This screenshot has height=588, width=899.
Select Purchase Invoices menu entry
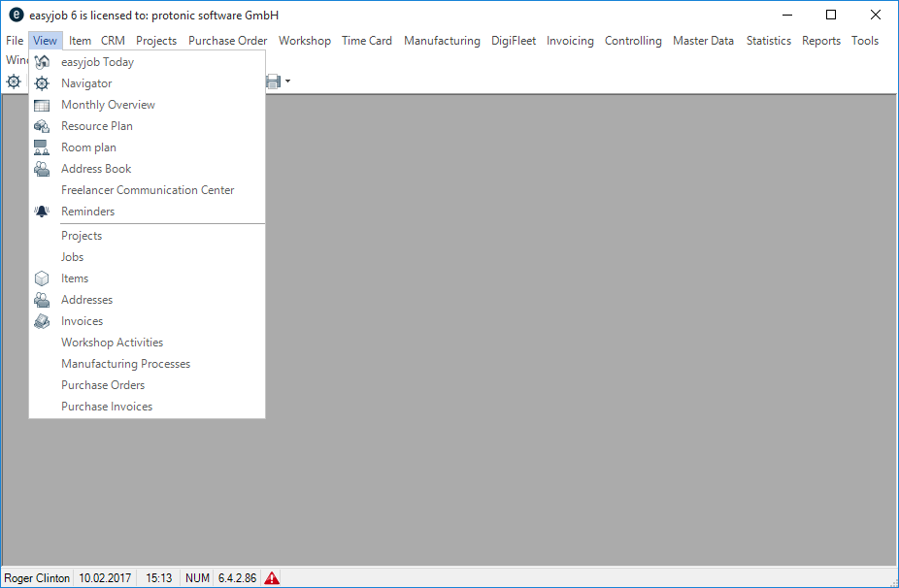[107, 407]
